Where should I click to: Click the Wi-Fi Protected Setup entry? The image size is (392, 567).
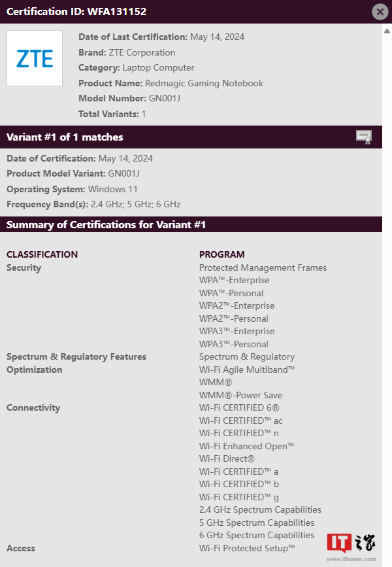tap(247, 548)
